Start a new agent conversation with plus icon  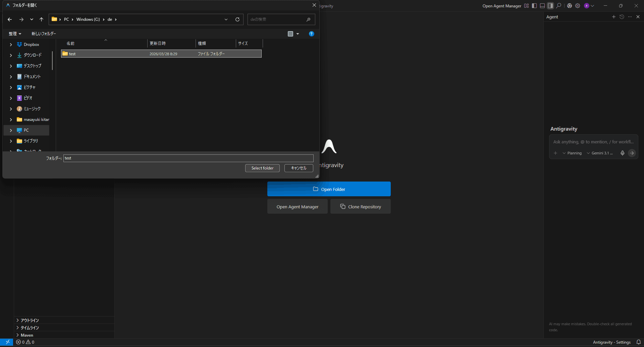(x=613, y=17)
